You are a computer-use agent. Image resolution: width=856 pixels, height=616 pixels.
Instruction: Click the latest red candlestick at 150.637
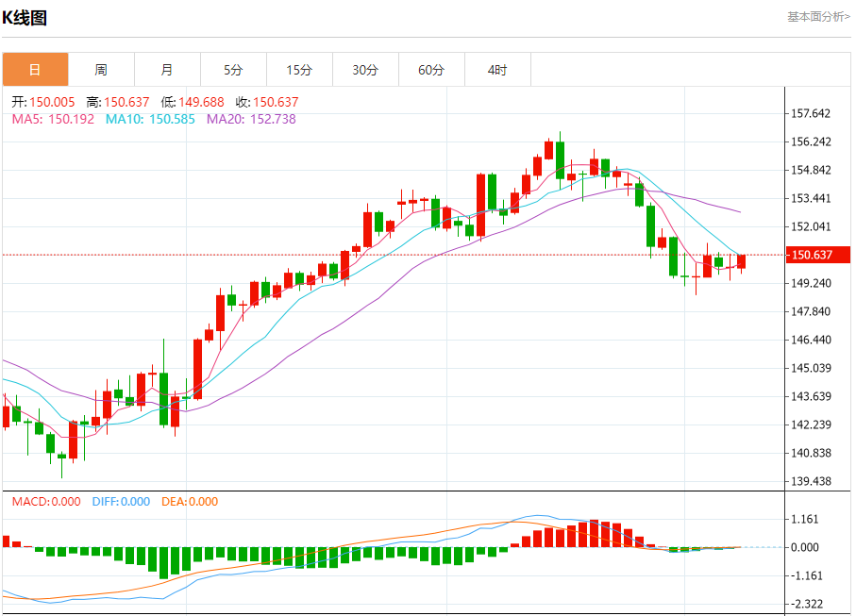(742, 262)
